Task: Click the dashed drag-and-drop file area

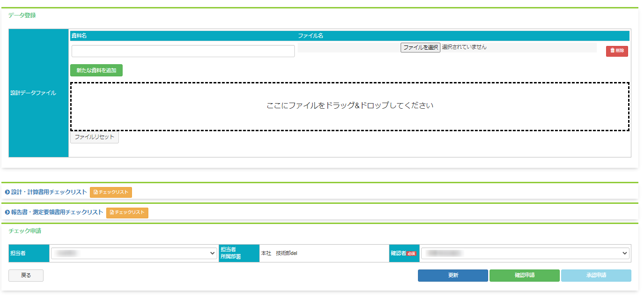Action: pyautogui.click(x=350, y=106)
